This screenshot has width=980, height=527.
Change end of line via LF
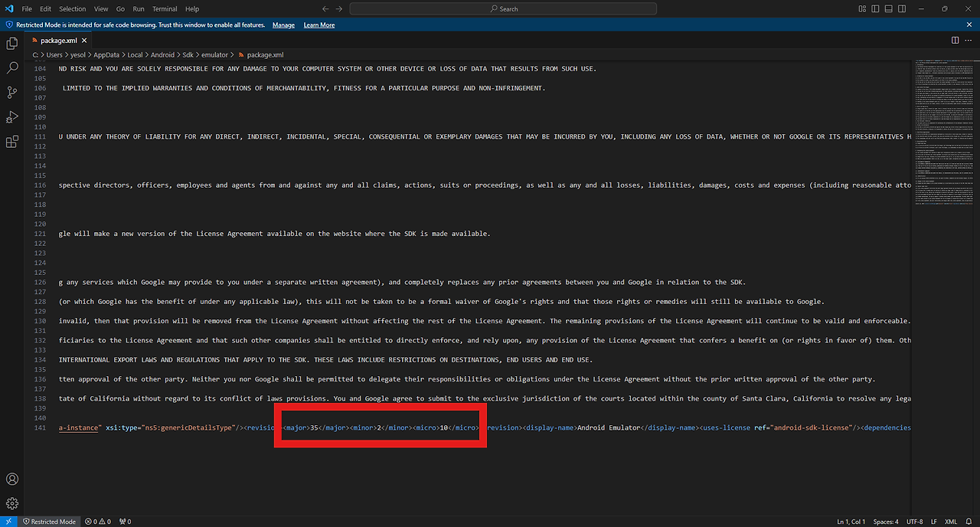pos(934,522)
